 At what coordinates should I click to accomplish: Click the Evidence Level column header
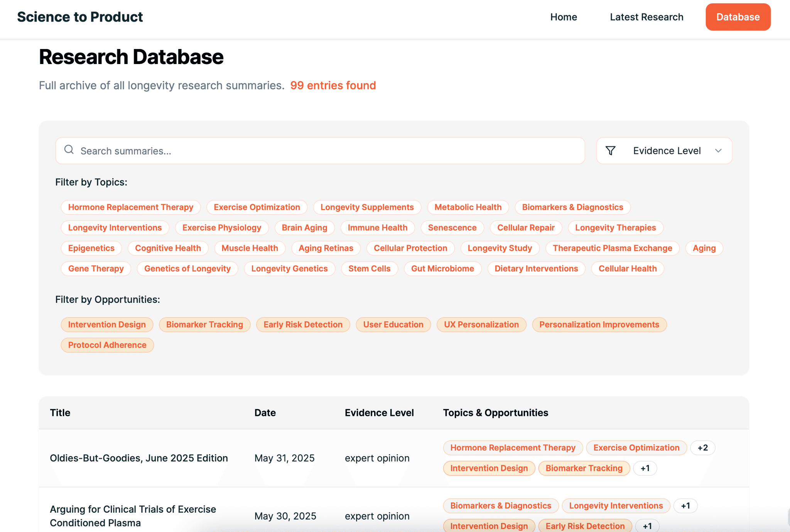click(379, 412)
